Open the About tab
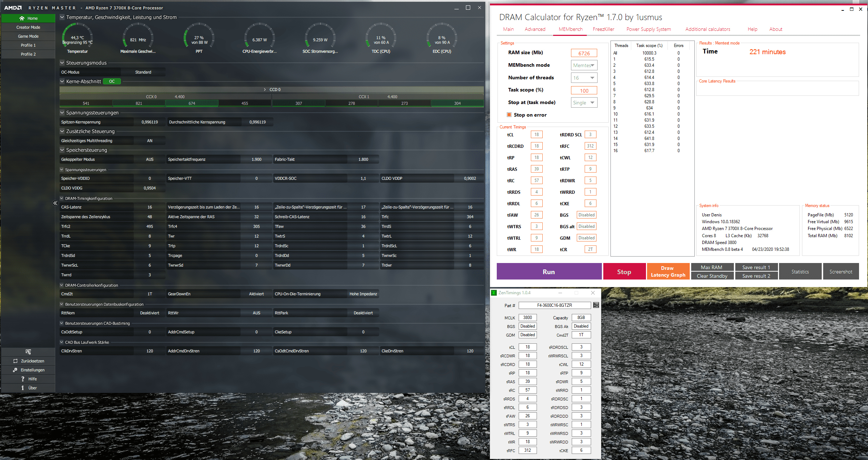The height and width of the screenshot is (460, 868). pos(775,29)
